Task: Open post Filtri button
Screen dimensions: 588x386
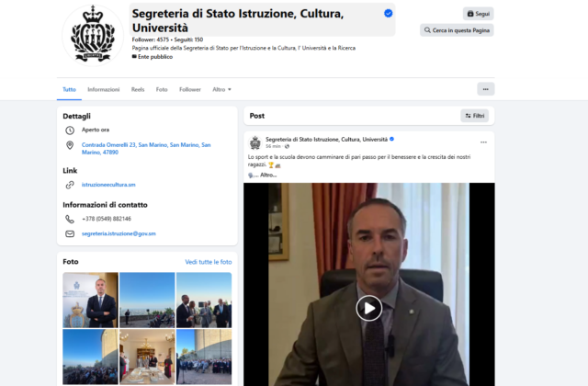Action: tap(475, 116)
